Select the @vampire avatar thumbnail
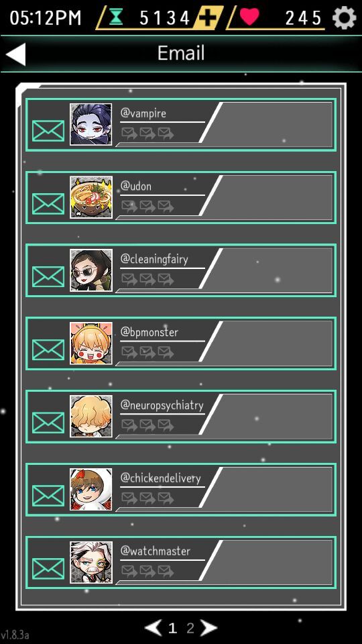The height and width of the screenshot is (644, 362). point(90,125)
